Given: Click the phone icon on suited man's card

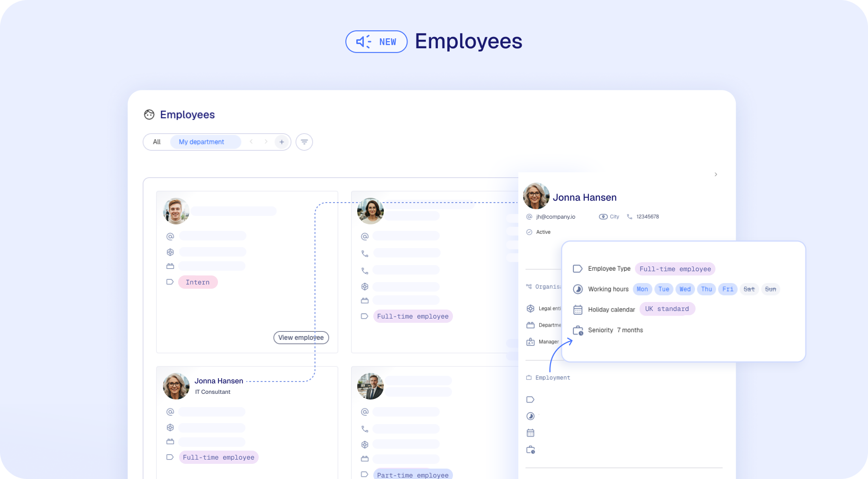Looking at the screenshot, I should tap(365, 429).
